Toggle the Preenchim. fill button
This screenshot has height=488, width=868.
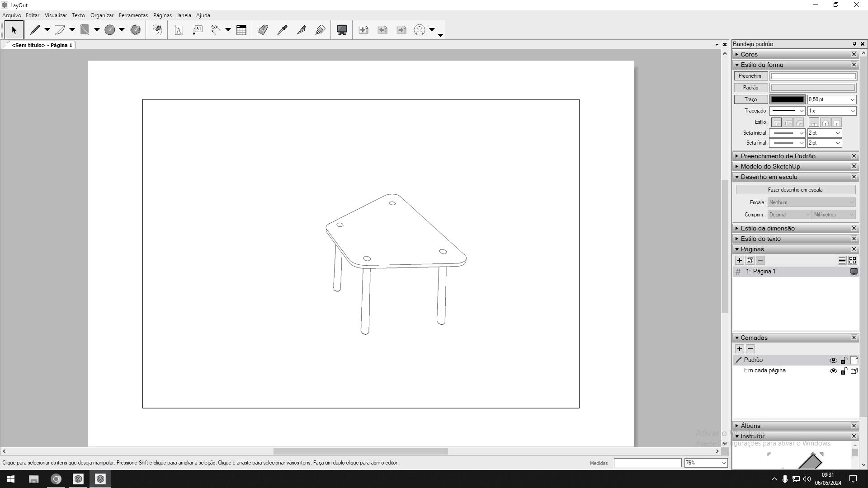pyautogui.click(x=750, y=76)
